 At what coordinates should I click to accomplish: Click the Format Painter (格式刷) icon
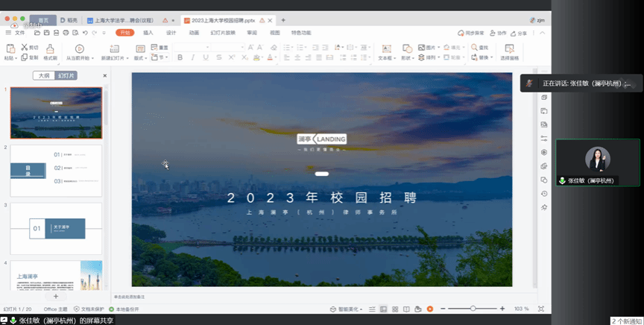(50, 48)
